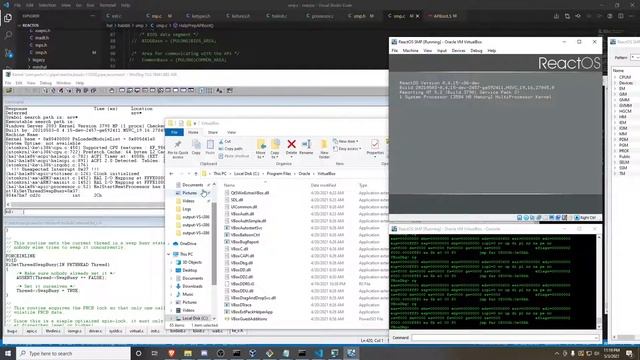Open Brave browser from taskbar

(x=171, y=353)
